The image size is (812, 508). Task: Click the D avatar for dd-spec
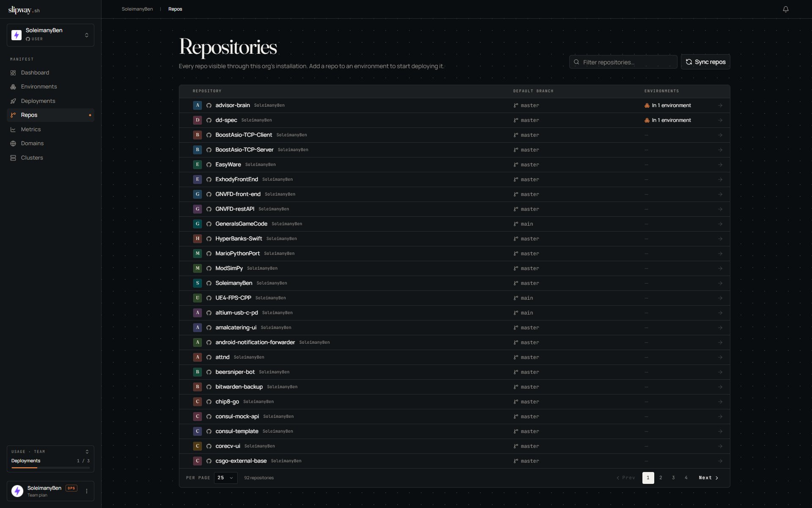click(197, 120)
